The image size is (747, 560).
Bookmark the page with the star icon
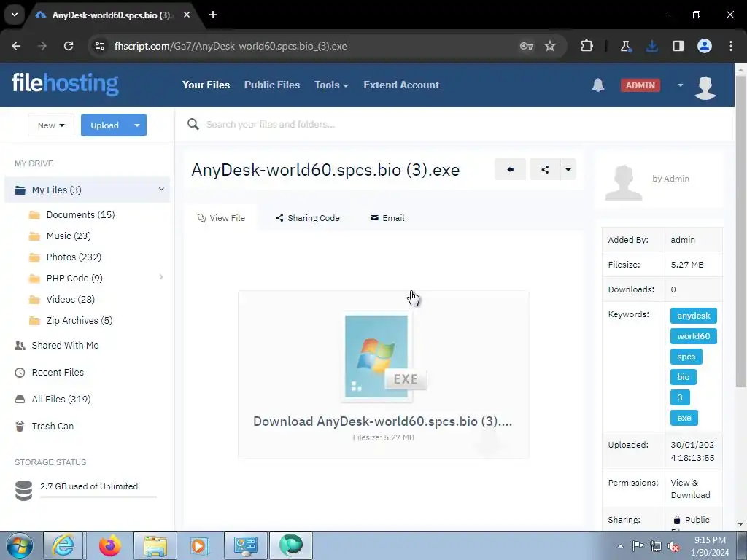pos(550,46)
